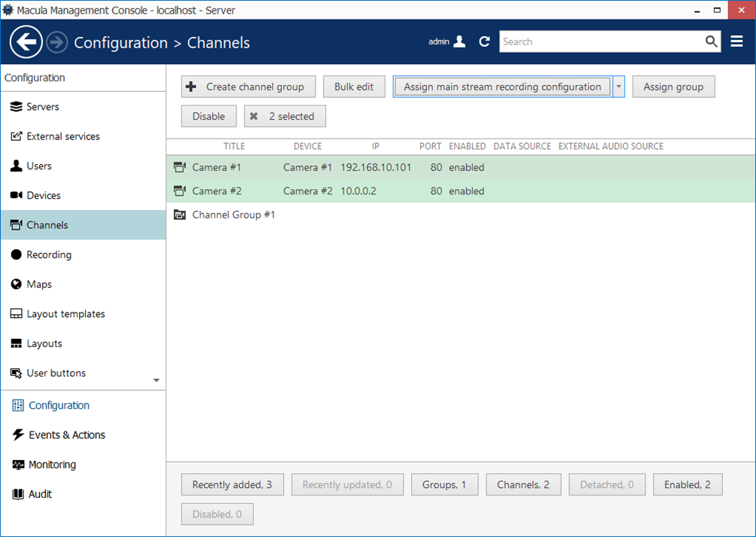
Task: Open the hamburger menu icon
Action: click(736, 42)
